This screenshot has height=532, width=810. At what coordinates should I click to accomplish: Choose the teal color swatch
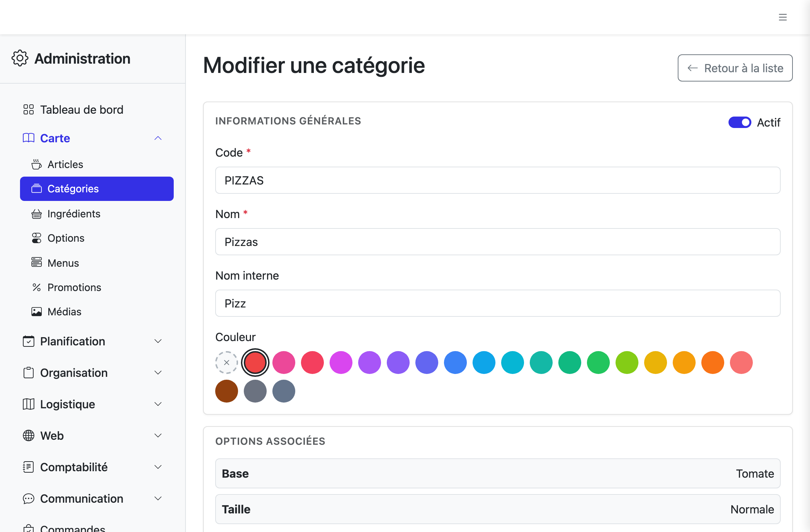click(x=541, y=363)
